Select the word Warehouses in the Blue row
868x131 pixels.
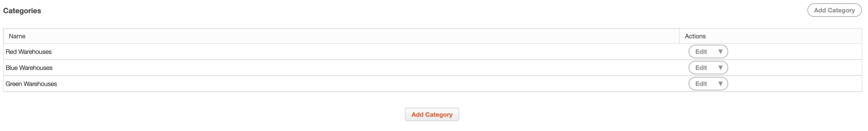[36, 68]
